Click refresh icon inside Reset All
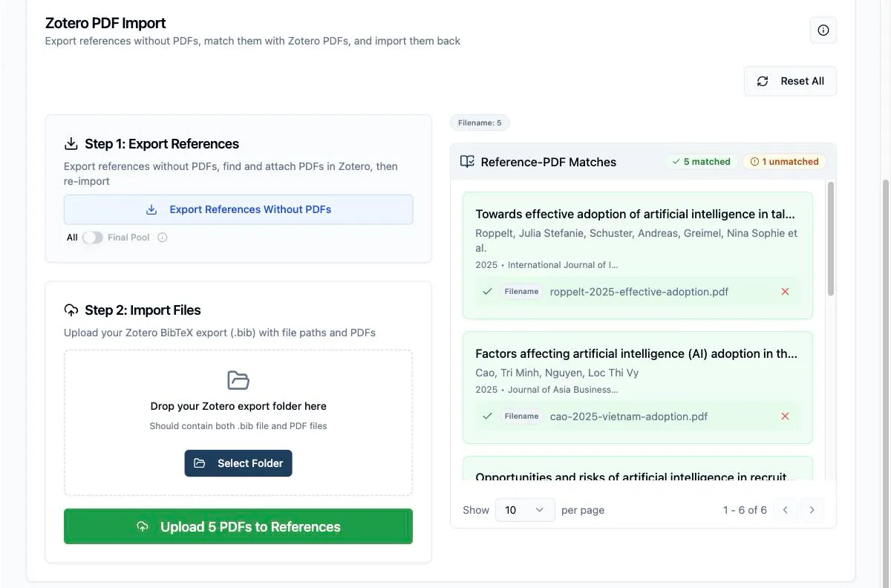This screenshot has width=891, height=588. [763, 82]
